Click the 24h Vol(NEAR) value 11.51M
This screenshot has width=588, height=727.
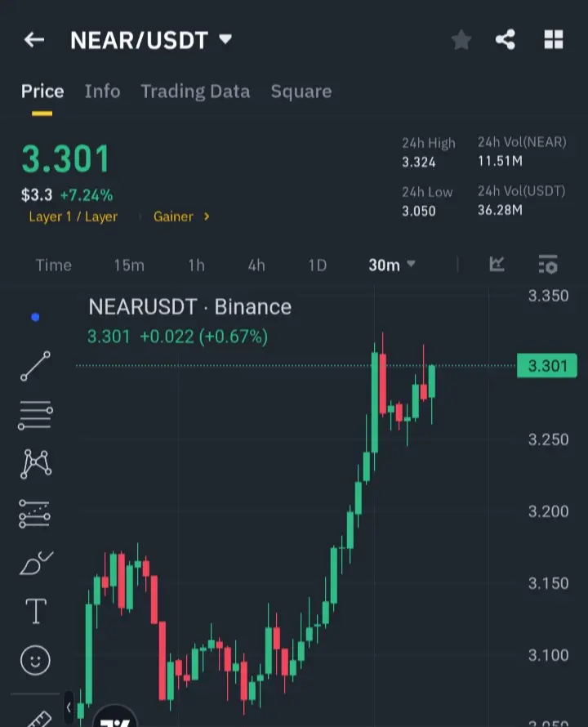pyautogui.click(x=501, y=162)
